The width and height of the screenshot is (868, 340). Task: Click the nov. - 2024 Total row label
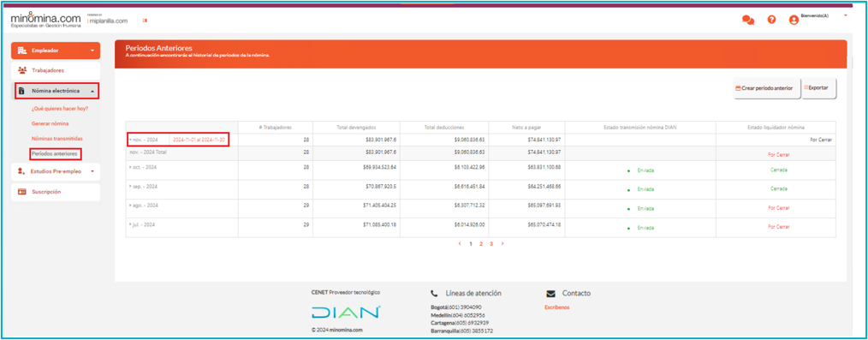[148, 152]
